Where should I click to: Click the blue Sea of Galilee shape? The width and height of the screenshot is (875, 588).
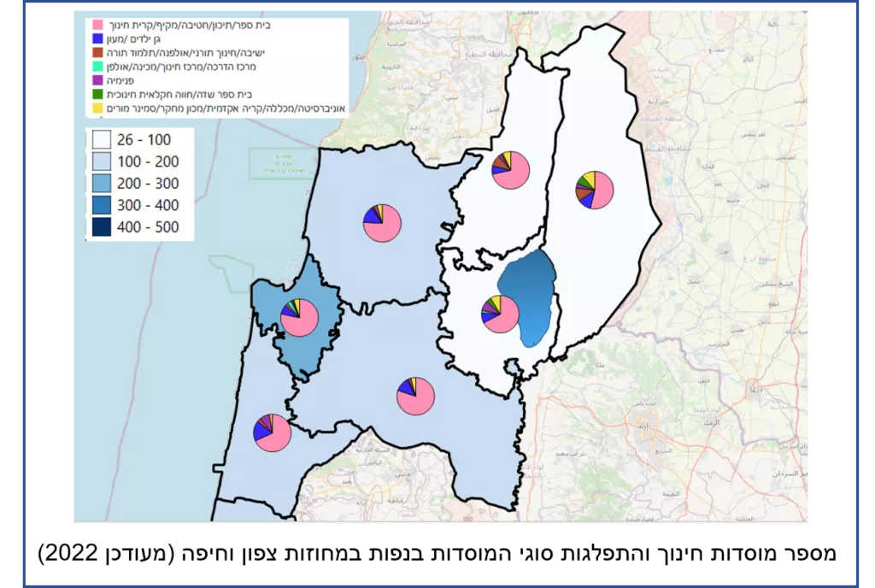(527, 298)
